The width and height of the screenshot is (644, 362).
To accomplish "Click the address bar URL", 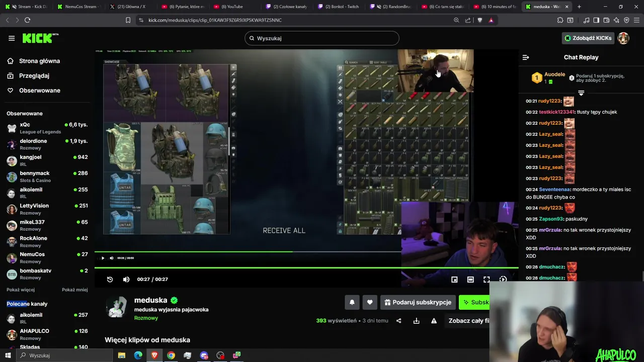I will tap(215, 20).
